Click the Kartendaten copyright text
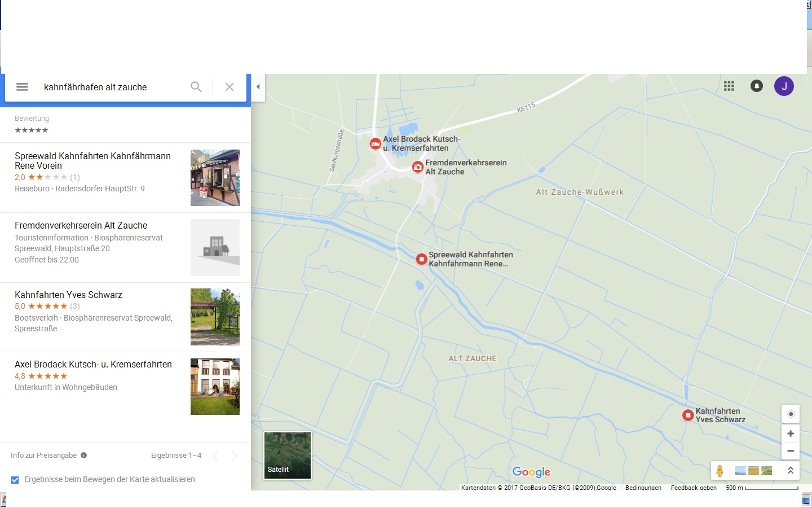Screen dimensions: 812x508 click(x=539, y=488)
